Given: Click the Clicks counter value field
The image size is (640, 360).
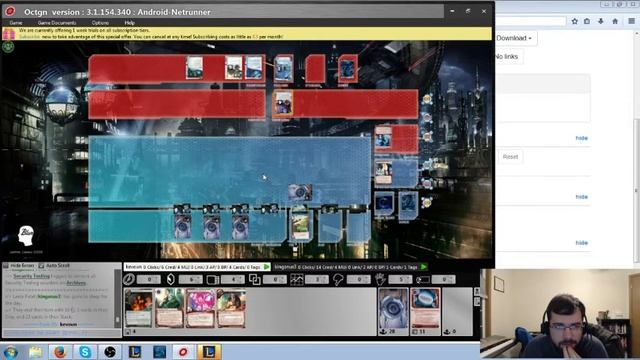Looking at the screenshot, I should (x=149, y=280).
